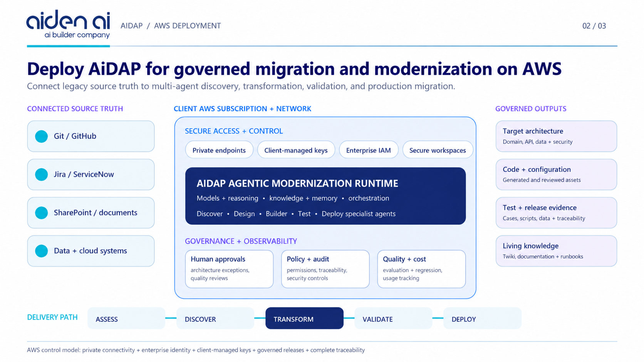The width and height of the screenshot is (644, 362).
Task: Click the subtitle starting 'Connect legacy source truth'
Action: tap(241, 86)
